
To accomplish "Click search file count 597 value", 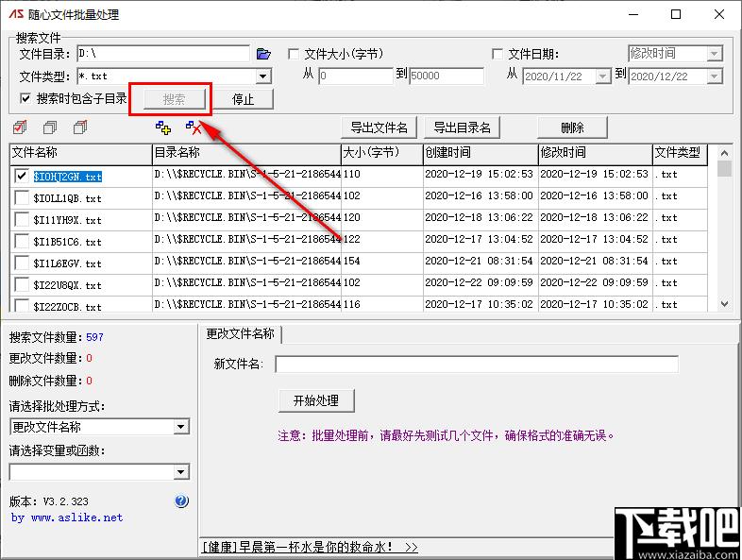I will (x=94, y=337).
